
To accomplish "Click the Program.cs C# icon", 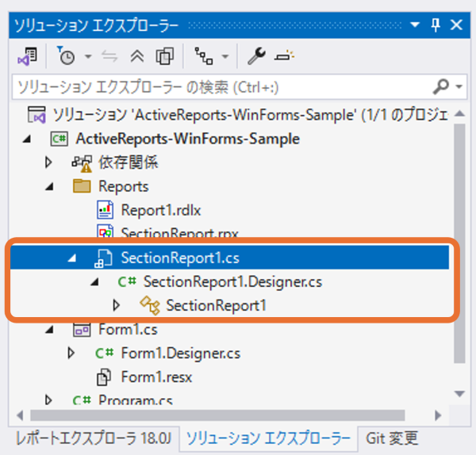I will (x=82, y=400).
